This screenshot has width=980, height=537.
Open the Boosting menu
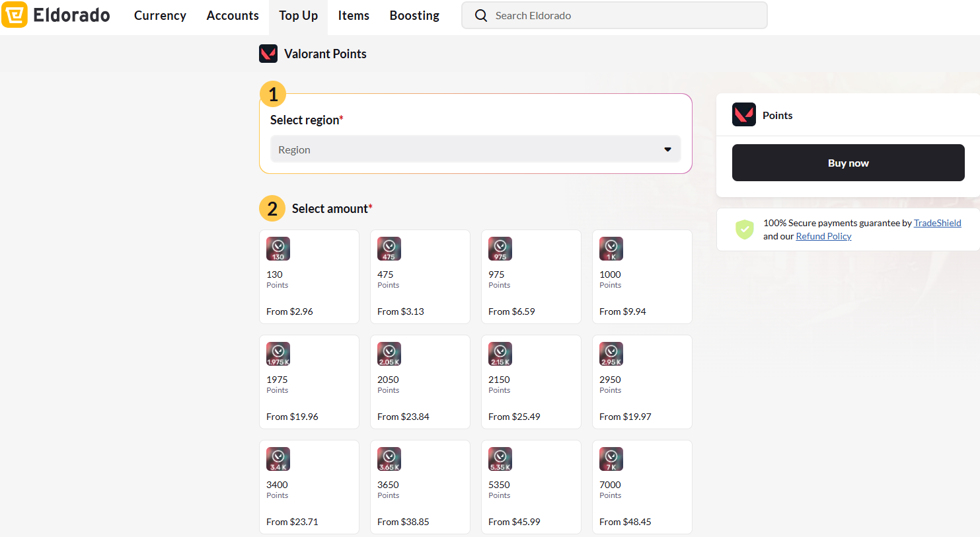414,15
